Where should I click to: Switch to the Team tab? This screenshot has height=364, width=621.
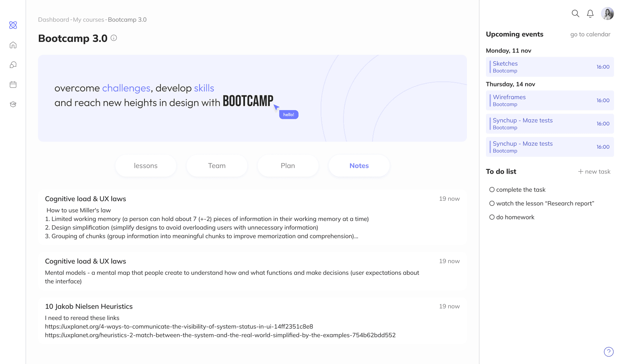point(217,166)
